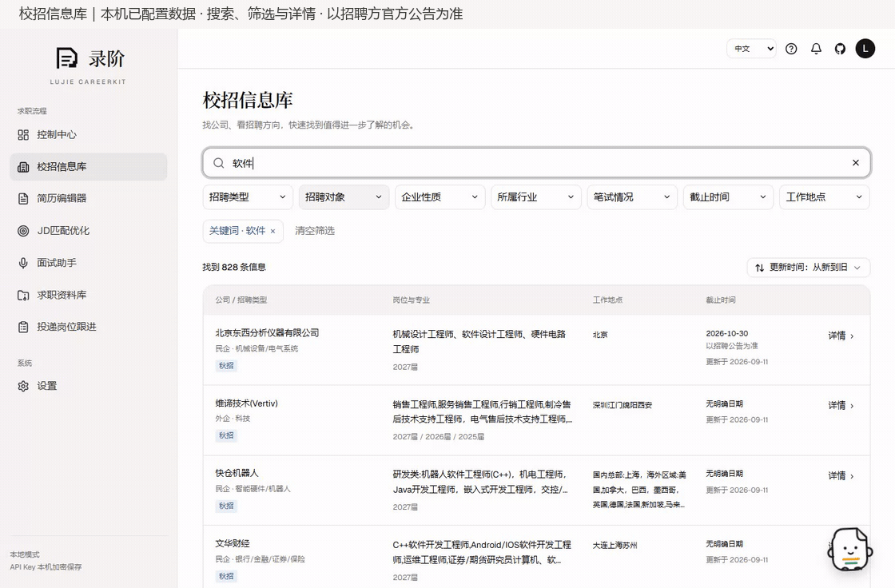Expand the 招聘类型 filter dropdown

(x=248, y=197)
